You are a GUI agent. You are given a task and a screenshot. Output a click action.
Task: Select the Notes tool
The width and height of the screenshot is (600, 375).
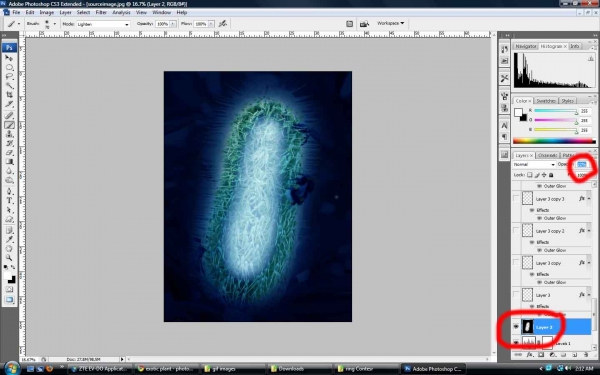tap(9, 230)
